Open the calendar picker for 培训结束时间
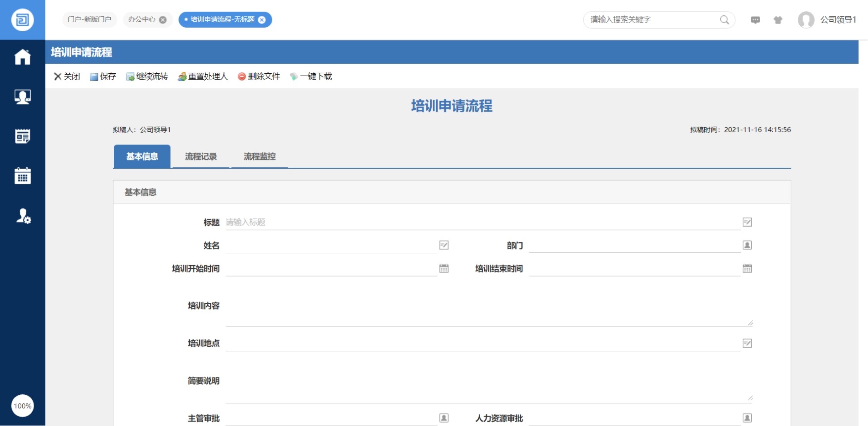The height and width of the screenshot is (426, 868). [747, 268]
